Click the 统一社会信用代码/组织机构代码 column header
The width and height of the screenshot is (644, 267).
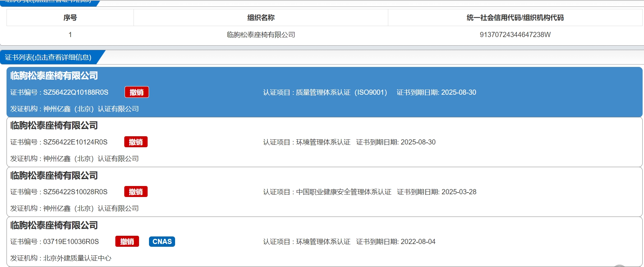pos(515,18)
